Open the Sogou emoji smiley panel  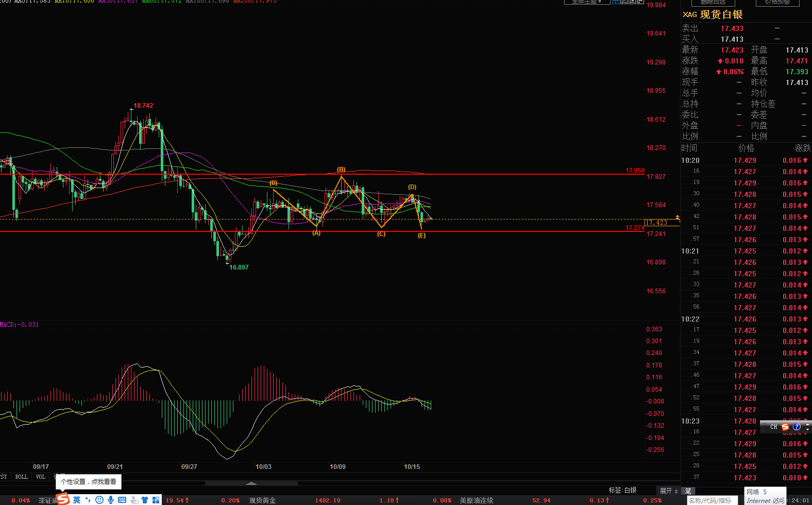point(99,499)
